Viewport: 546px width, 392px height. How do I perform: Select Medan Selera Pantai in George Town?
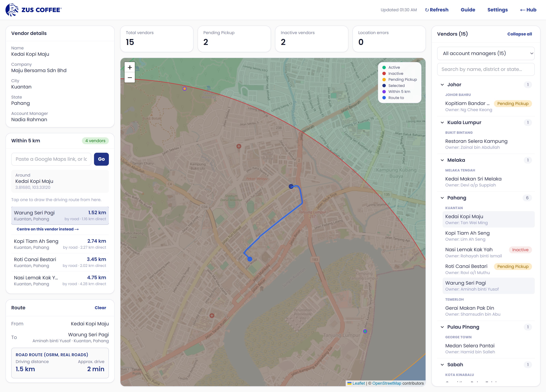[x=488, y=349]
